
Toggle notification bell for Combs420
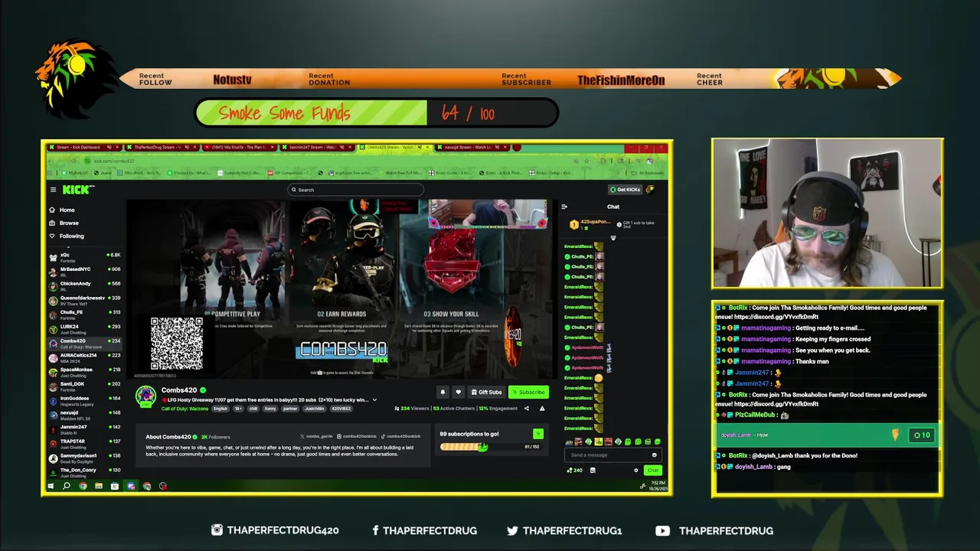(443, 392)
